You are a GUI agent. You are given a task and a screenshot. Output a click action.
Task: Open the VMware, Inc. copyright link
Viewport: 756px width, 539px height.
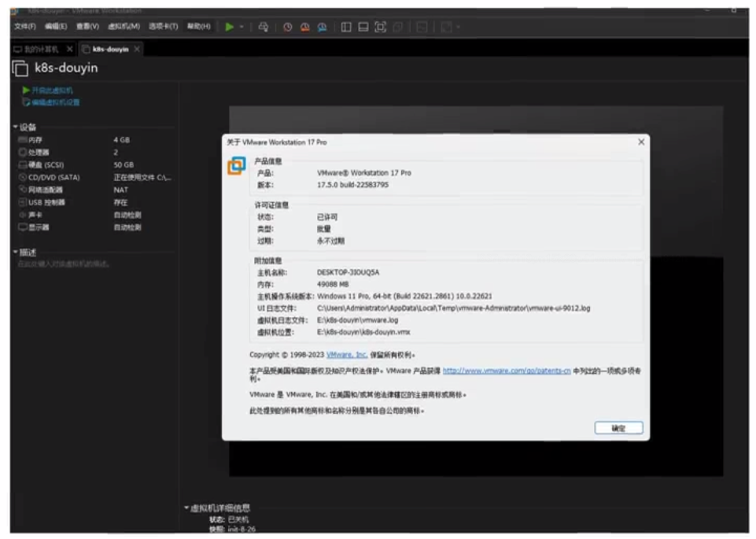coord(346,355)
